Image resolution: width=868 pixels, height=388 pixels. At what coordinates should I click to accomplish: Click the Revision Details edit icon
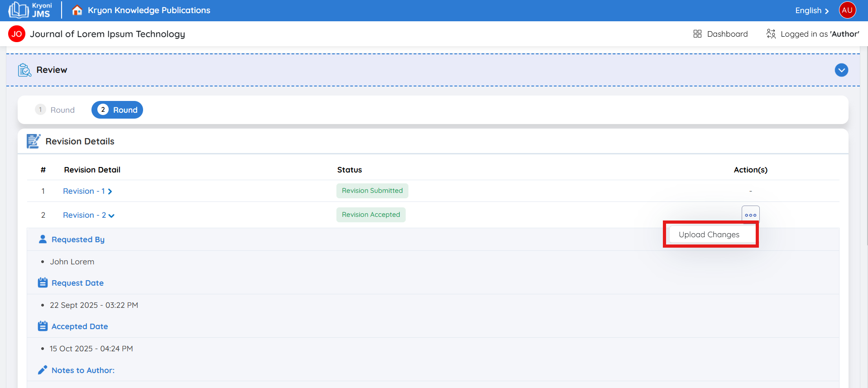click(x=34, y=141)
